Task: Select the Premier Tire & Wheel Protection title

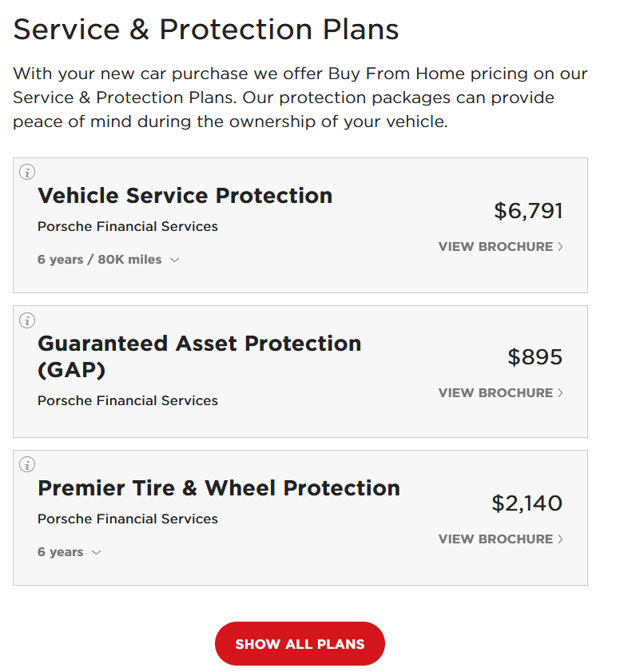Action: coord(219,487)
